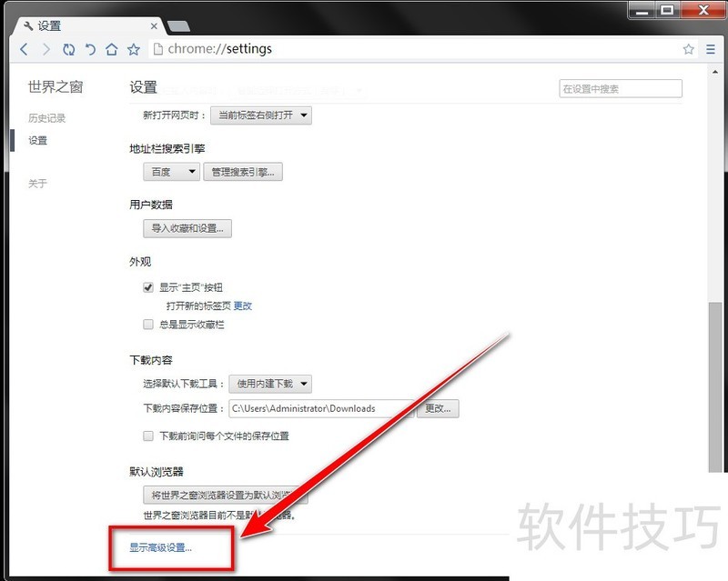Click the undo closed tab icon

[x=90, y=49]
